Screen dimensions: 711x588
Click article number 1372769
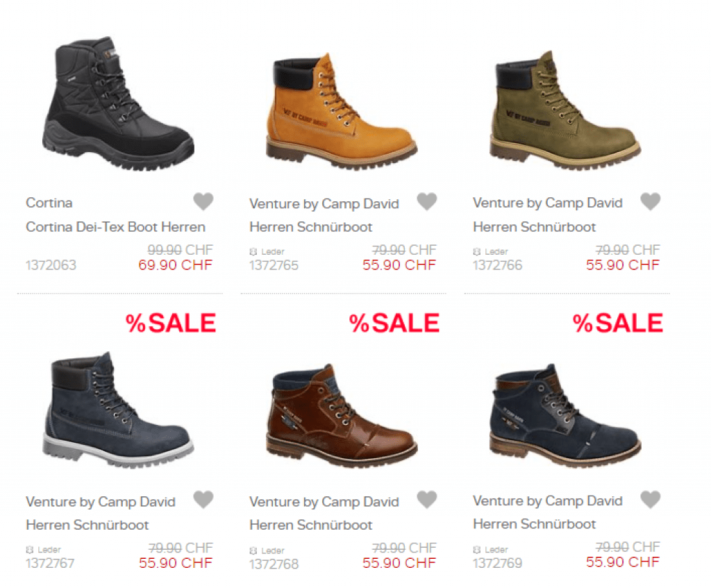(x=497, y=563)
